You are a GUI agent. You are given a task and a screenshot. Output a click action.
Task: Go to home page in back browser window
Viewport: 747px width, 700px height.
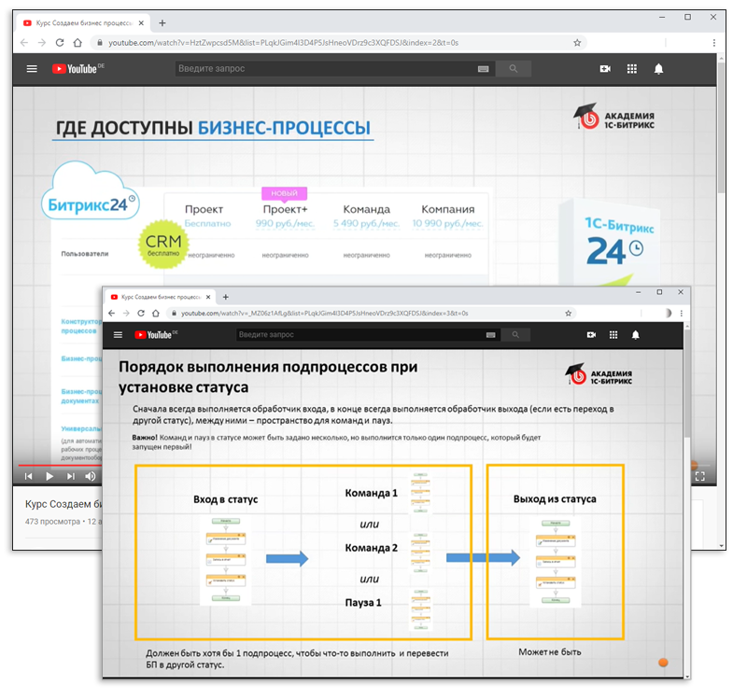tap(78, 42)
